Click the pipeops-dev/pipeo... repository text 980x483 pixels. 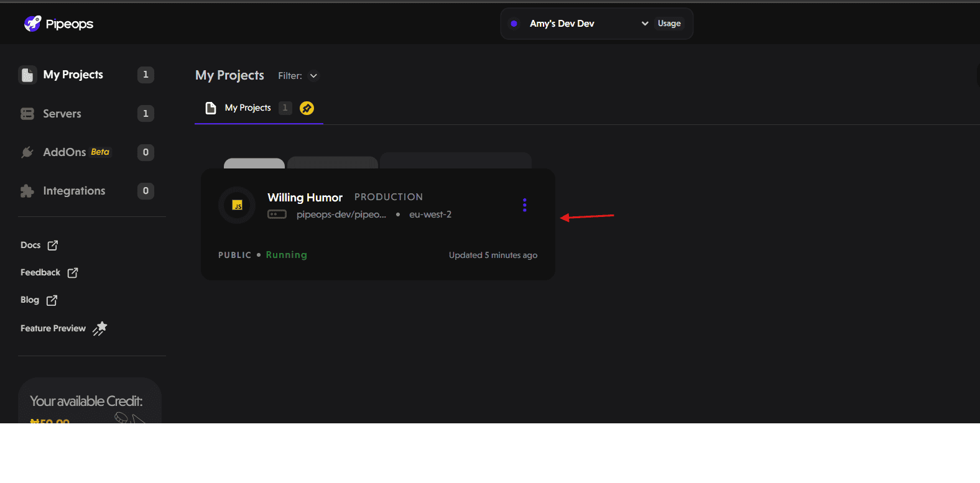(x=341, y=214)
